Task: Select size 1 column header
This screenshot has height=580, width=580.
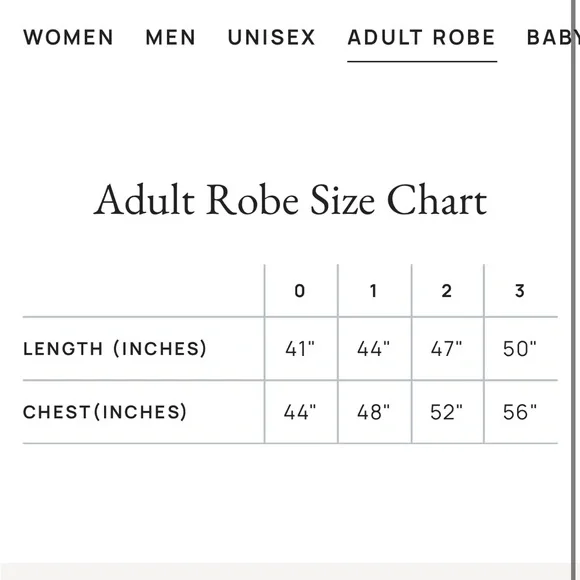Action: point(374,291)
